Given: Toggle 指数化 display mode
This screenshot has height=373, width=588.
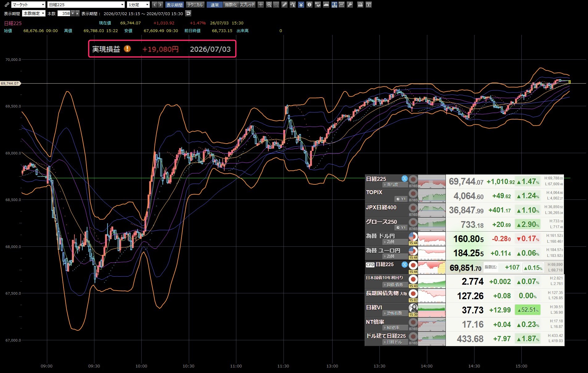Looking at the screenshot, I should click(231, 5).
